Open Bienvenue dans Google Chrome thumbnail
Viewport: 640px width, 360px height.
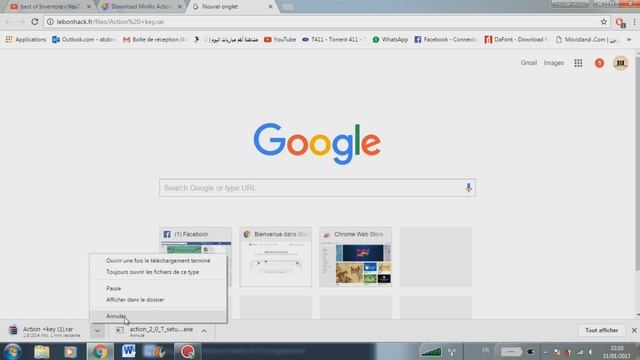(x=276, y=256)
